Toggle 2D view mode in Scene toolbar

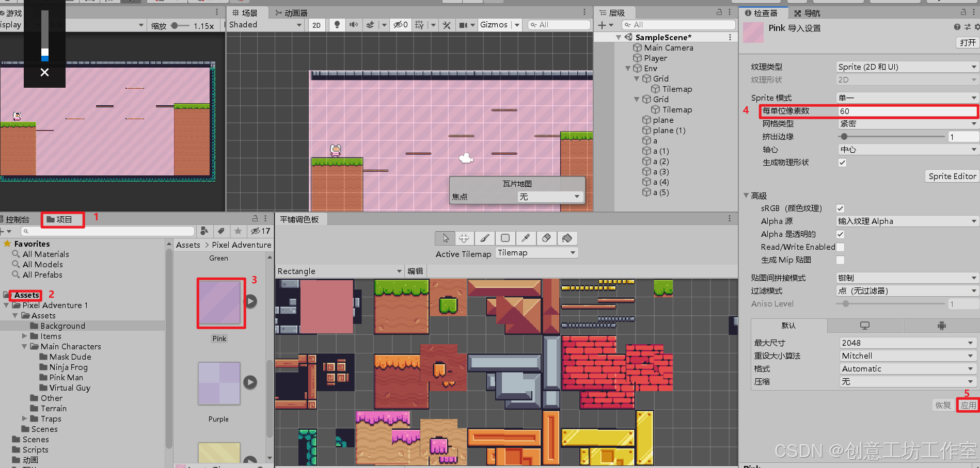(x=317, y=25)
